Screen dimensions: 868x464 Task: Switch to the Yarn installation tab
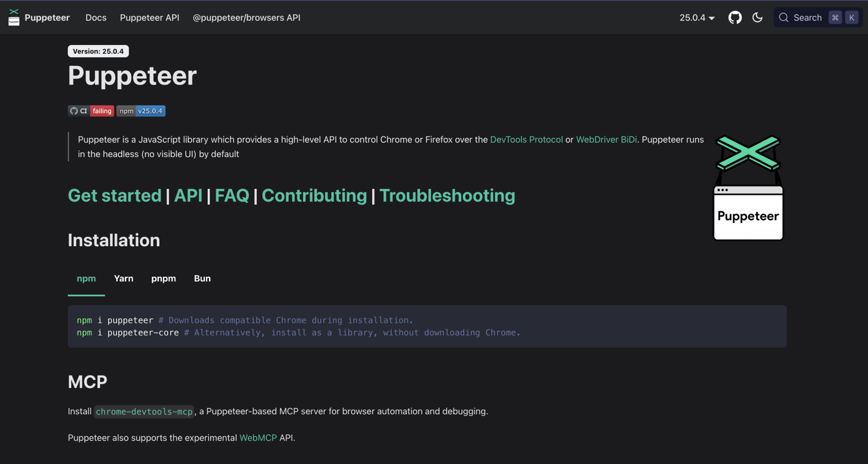[124, 279]
